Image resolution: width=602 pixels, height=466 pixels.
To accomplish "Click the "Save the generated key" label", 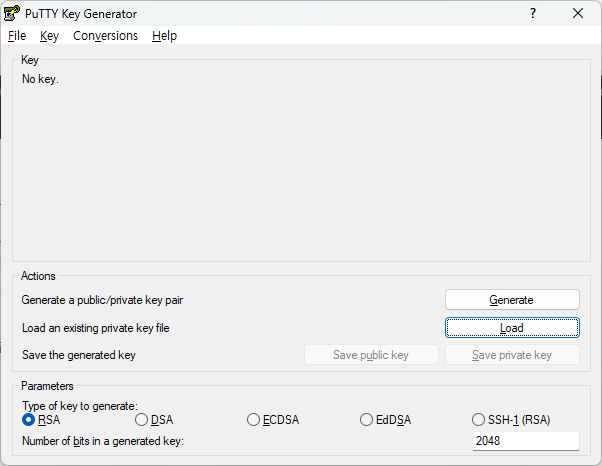I will pos(79,355).
